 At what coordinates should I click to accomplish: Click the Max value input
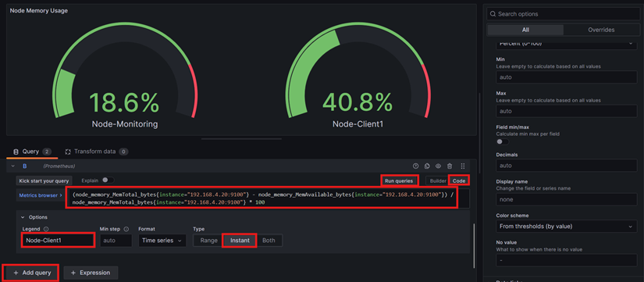click(567, 111)
